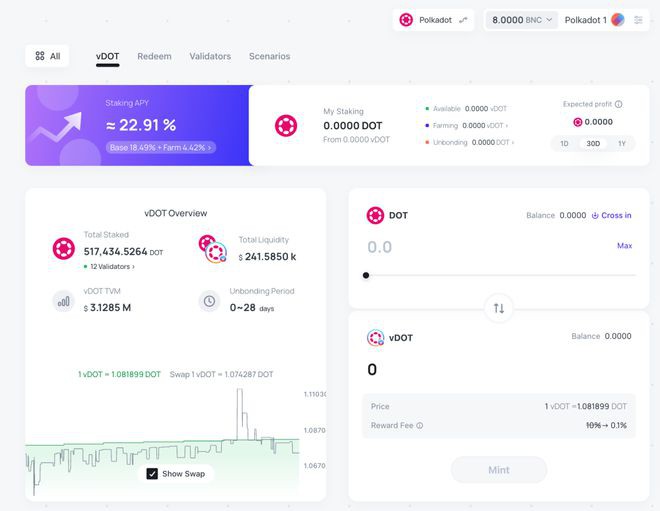Expand the 12 Validators list
Screen dimensions: 660x511
[112, 267]
